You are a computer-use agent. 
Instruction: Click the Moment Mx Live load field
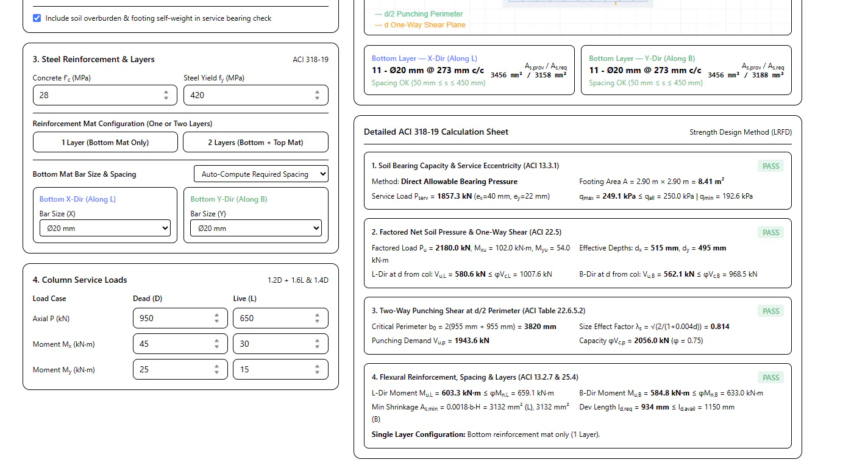tap(280, 344)
